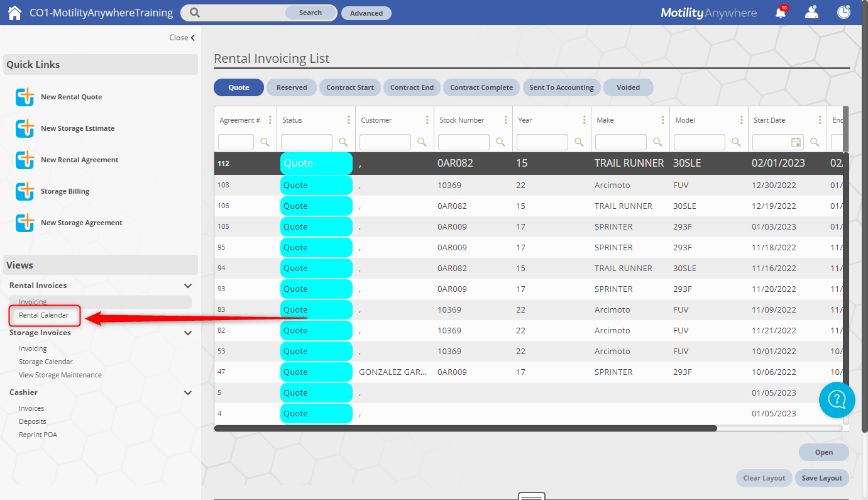Open the Rental Calendar view
This screenshot has width=868, height=500.
tap(43, 315)
